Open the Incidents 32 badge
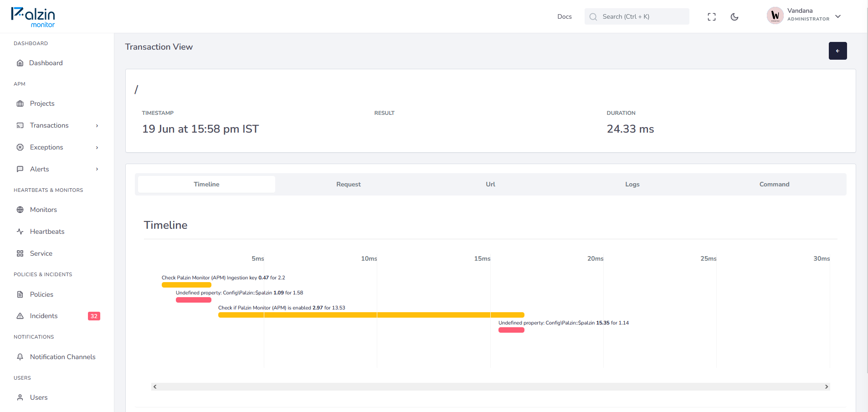This screenshot has width=868, height=412. pyautogui.click(x=94, y=316)
